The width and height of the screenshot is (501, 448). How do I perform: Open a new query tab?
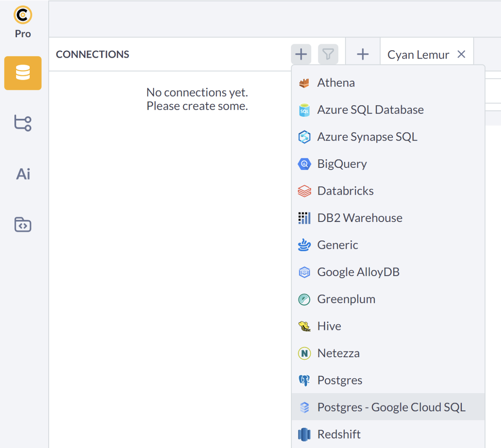363,54
